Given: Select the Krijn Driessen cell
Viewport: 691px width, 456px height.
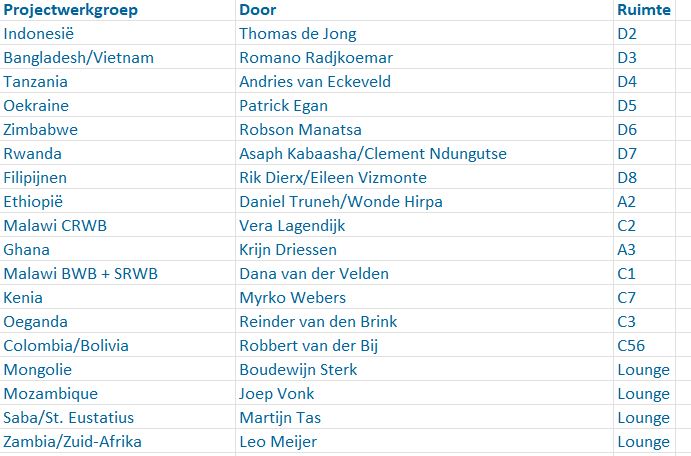Looking at the screenshot, I should click(x=288, y=250).
